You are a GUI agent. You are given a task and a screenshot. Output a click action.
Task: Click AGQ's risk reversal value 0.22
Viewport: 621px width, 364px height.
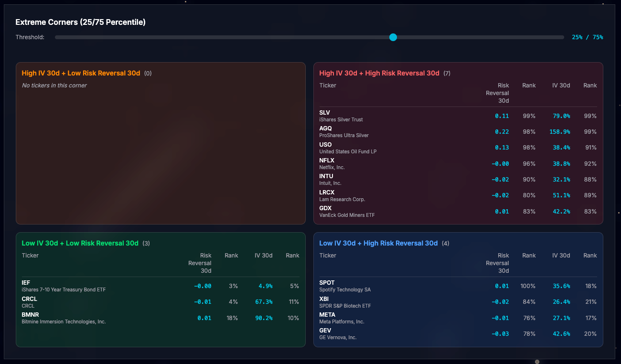[x=502, y=132]
